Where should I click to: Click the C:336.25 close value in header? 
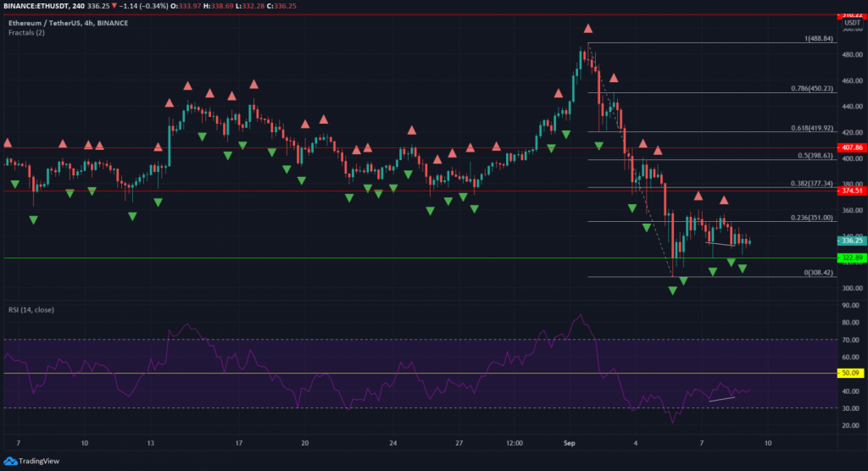click(x=281, y=6)
